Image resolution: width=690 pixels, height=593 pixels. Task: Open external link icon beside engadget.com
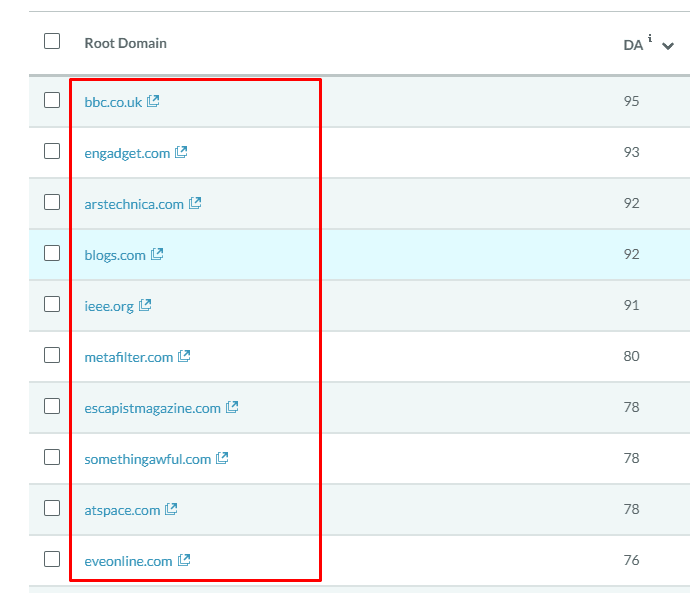tap(181, 153)
